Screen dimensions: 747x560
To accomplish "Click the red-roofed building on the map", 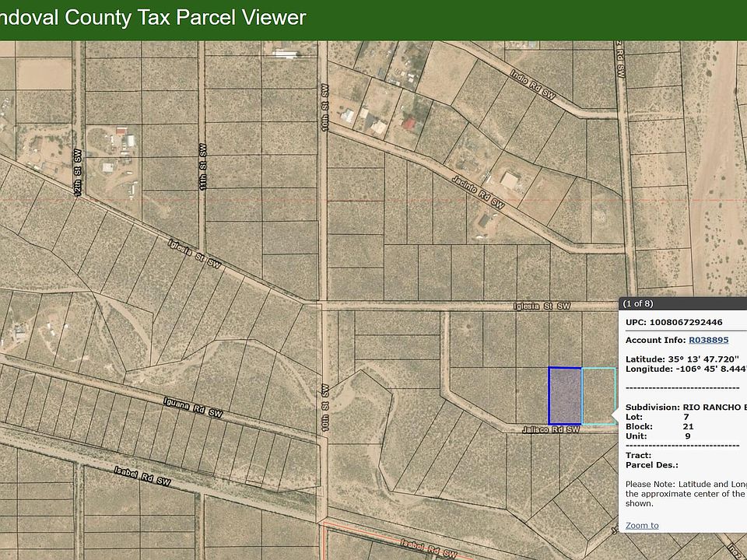I will 409,124.
